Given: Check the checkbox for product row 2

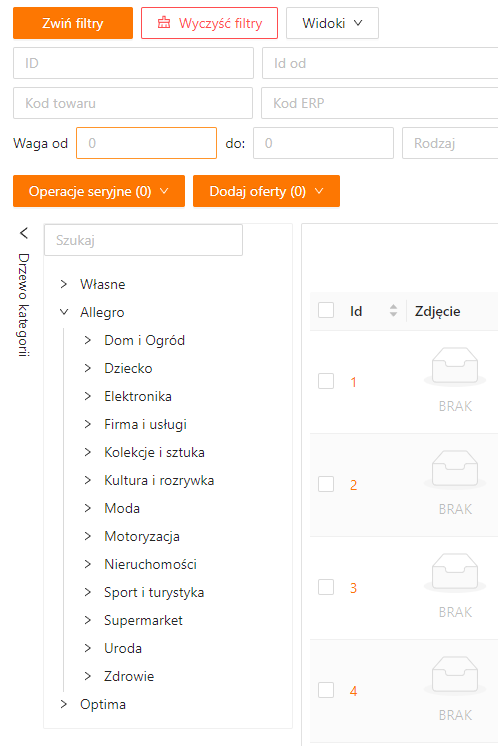Looking at the screenshot, I should (326, 484).
